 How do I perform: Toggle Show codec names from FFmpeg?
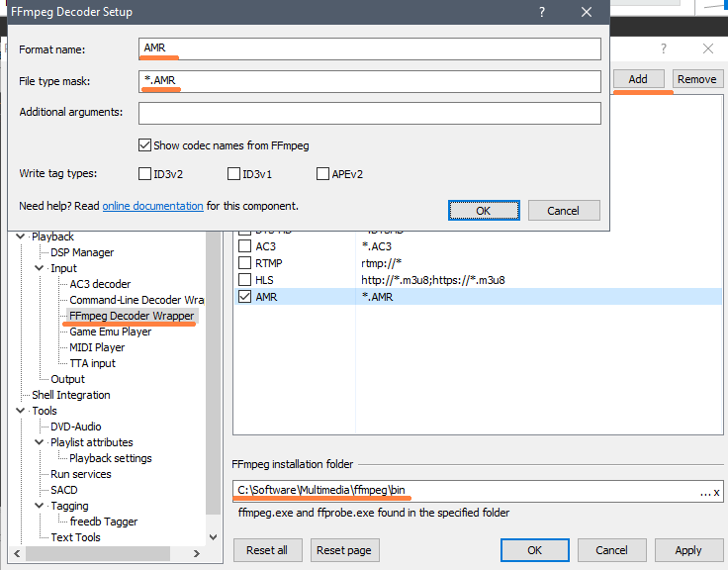click(145, 145)
